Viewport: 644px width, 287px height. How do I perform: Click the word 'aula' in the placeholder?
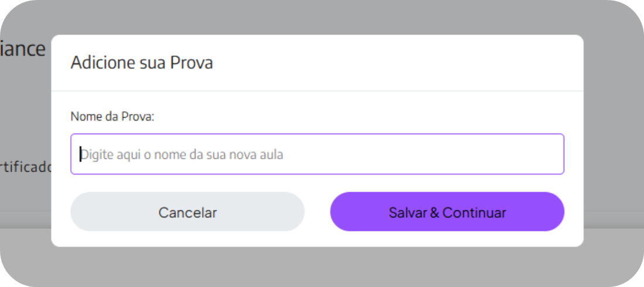pos(270,155)
